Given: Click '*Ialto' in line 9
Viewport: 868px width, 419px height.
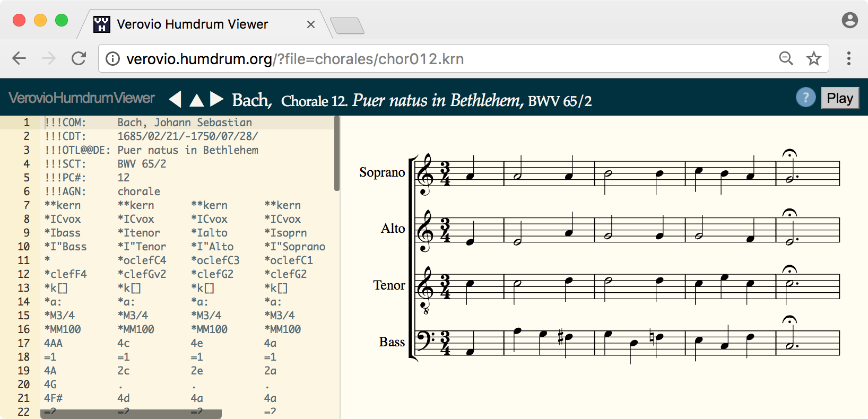Looking at the screenshot, I should [209, 233].
